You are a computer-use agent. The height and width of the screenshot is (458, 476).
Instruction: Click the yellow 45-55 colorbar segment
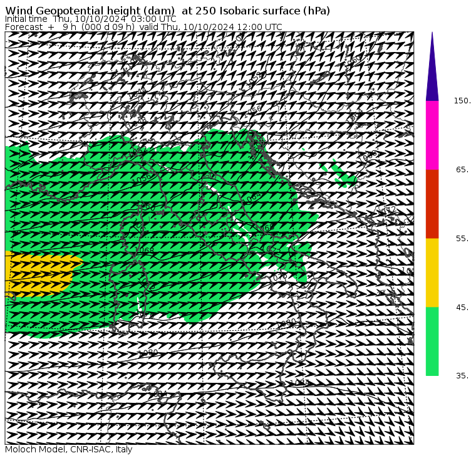click(432, 273)
